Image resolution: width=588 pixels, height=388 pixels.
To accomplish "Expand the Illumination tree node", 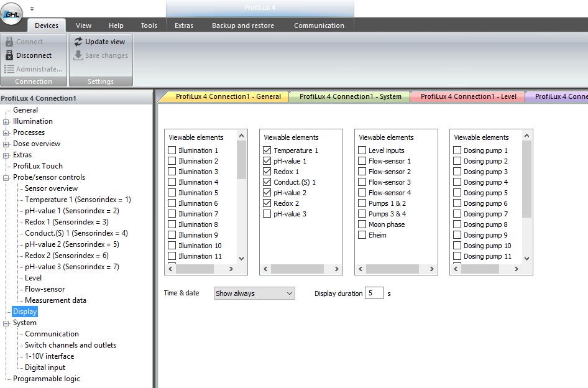I will 6,122.
